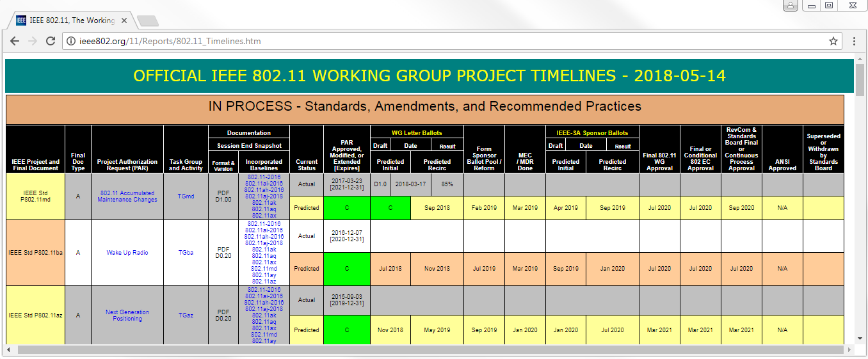Screen dimensions: 868x359
Task: Click green 'C' PAR cell in P802.11ba row
Action: [x=347, y=269]
